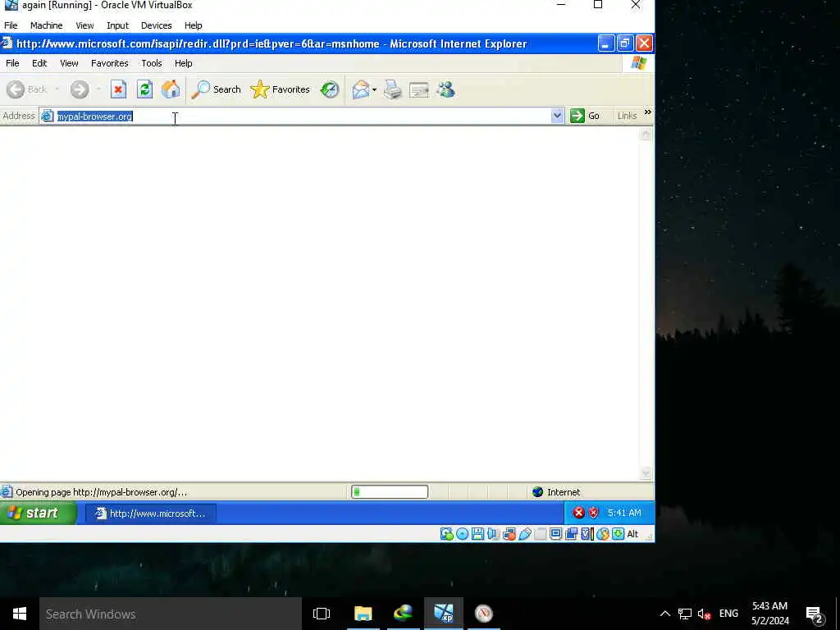Click the Internet security zone indicator

pos(556,492)
